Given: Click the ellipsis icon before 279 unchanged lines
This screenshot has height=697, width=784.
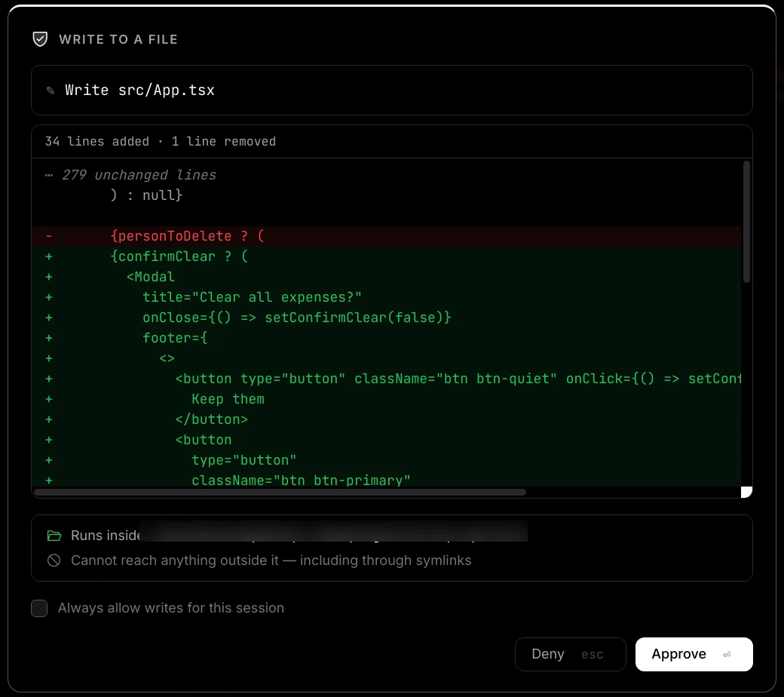Looking at the screenshot, I should coord(49,175).
